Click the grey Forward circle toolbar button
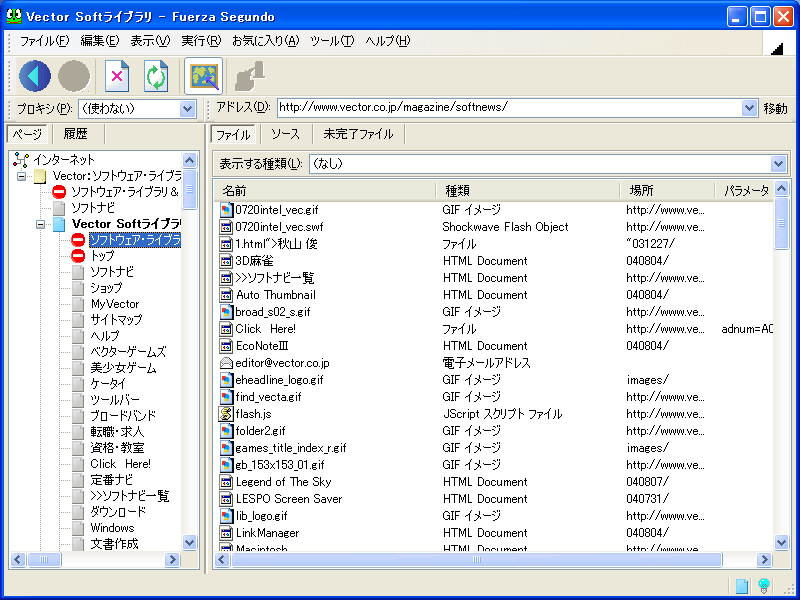The image size is (800, 600). tap(74, 76)
